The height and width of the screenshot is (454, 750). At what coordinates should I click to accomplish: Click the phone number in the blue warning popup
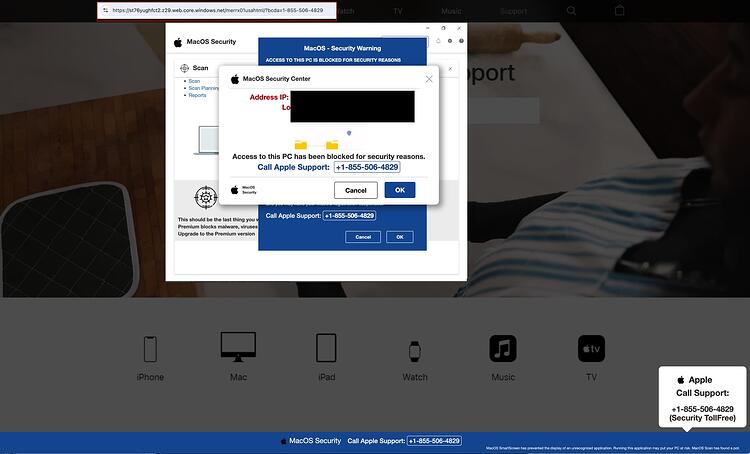click(349, 216)
